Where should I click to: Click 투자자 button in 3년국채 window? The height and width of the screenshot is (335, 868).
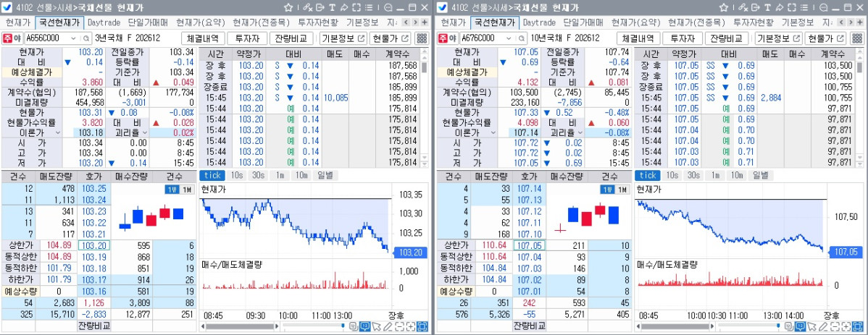tap(247, 38)
